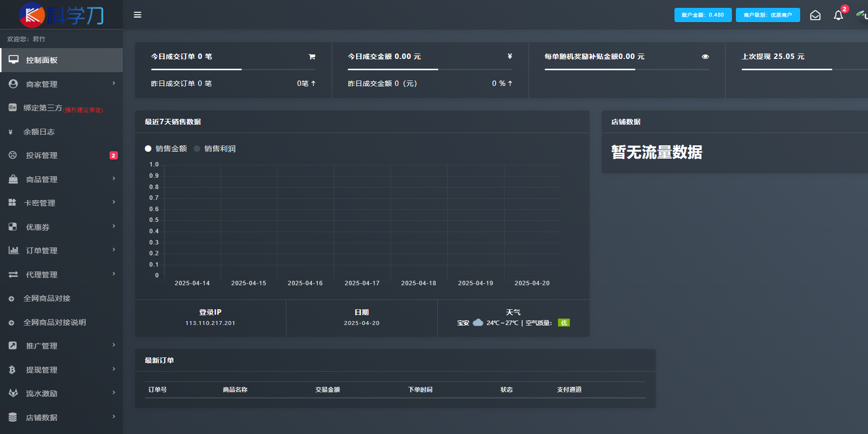This screenshot has height=434, width=868.
Task: Open the mail envelope icon in header
Action: [x=815, y=15]
